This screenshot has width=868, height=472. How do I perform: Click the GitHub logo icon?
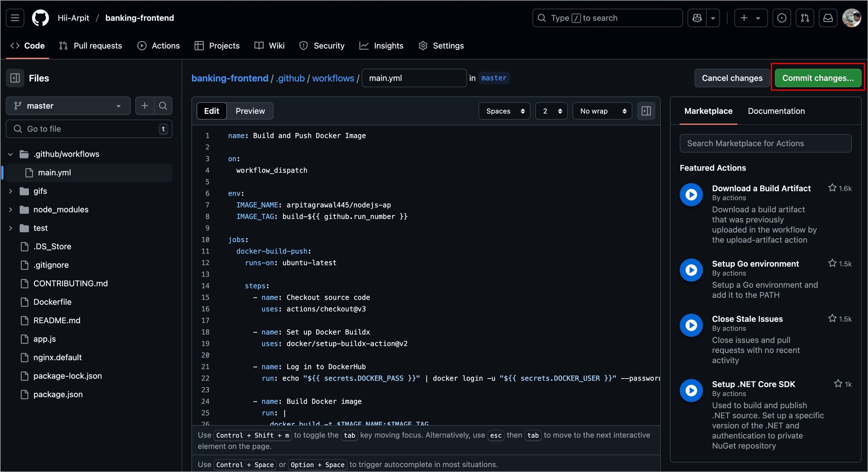(40, 18)
